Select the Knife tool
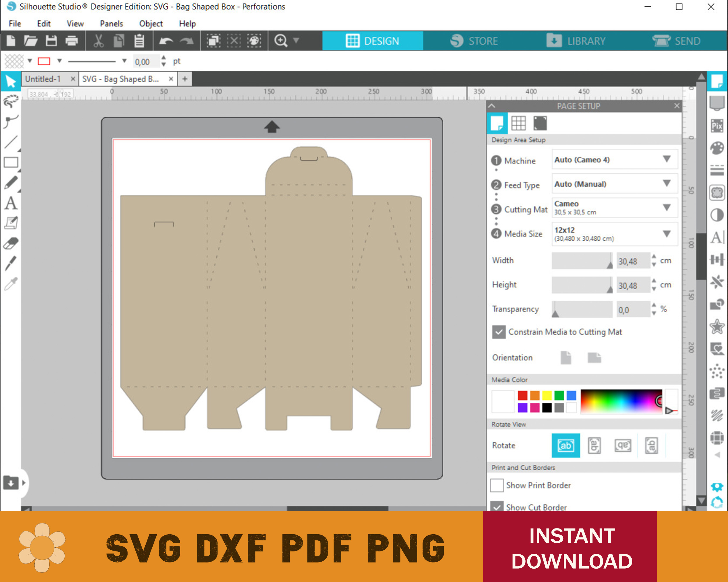This screenshot has width=728, height=582. click(x=11, y=263)
